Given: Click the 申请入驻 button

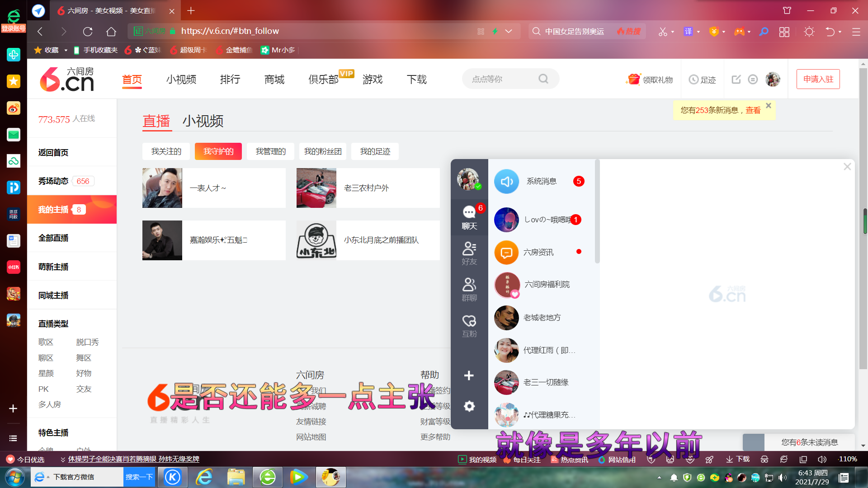Looking at the screenshot, I should tap(818, 79).
